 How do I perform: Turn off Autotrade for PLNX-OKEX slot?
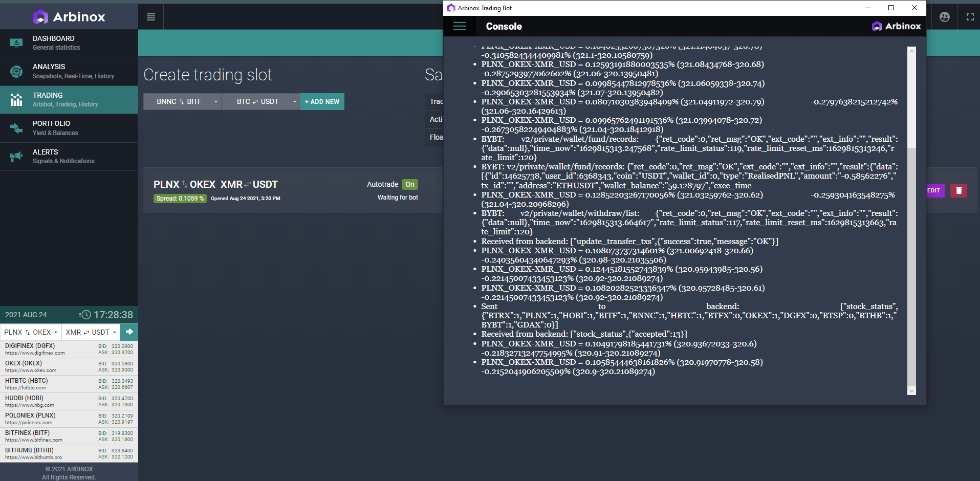409,184
